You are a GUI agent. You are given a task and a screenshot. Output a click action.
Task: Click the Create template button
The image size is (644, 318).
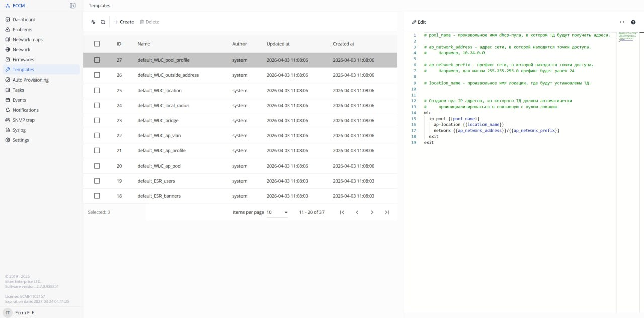point(124,22)
